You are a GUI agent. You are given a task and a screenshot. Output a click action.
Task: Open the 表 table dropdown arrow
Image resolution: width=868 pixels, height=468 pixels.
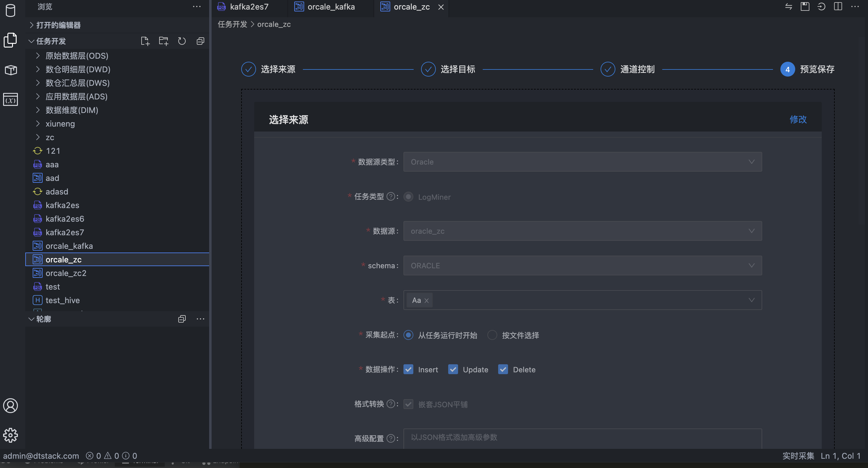[x=751, y=300]
